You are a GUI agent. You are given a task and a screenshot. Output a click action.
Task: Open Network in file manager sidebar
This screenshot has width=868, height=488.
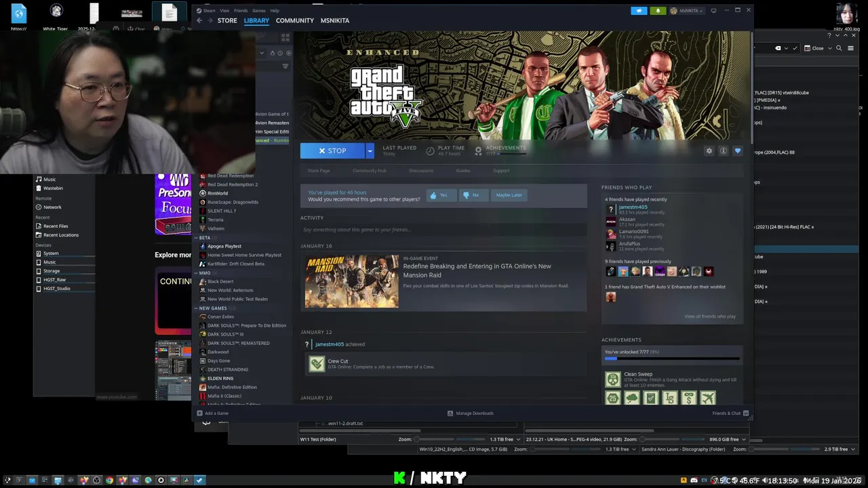[x=52, y=207]
